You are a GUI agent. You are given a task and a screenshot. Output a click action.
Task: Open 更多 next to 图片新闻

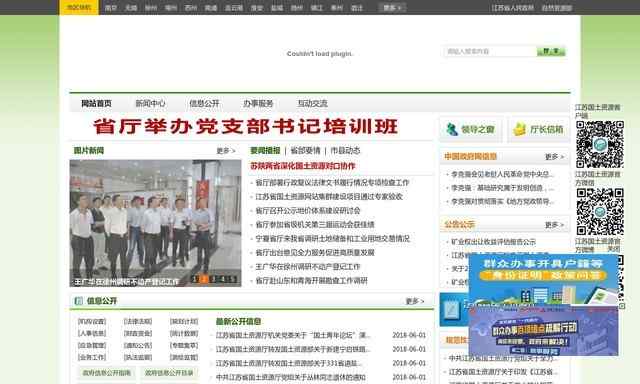coord(226,151)
